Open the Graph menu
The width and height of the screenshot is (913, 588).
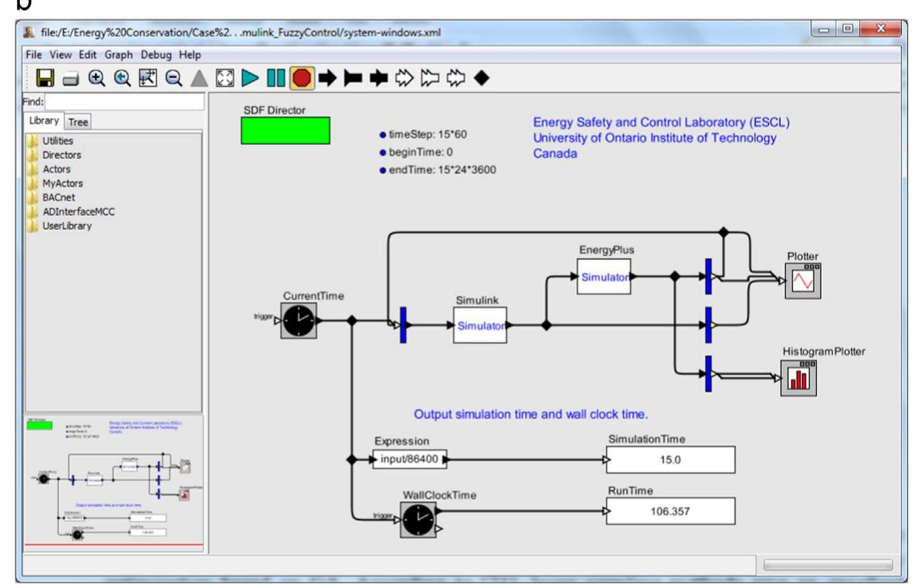(119, 55)
